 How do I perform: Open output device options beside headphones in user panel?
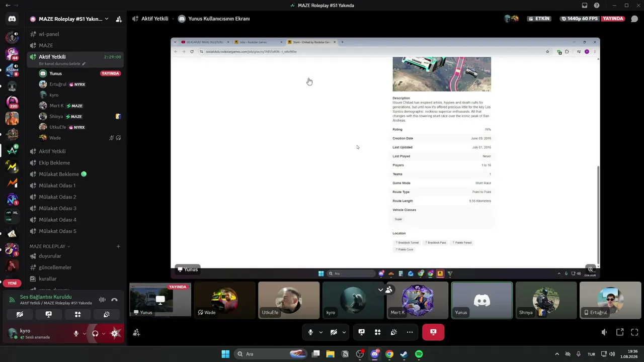tap(104, 333)
